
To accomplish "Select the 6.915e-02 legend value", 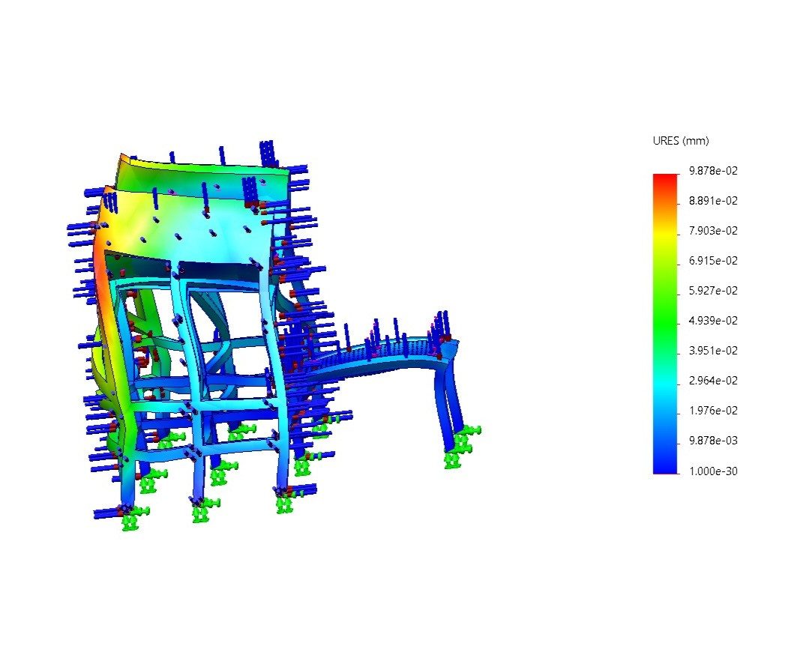I will click(x=713, y=261).
